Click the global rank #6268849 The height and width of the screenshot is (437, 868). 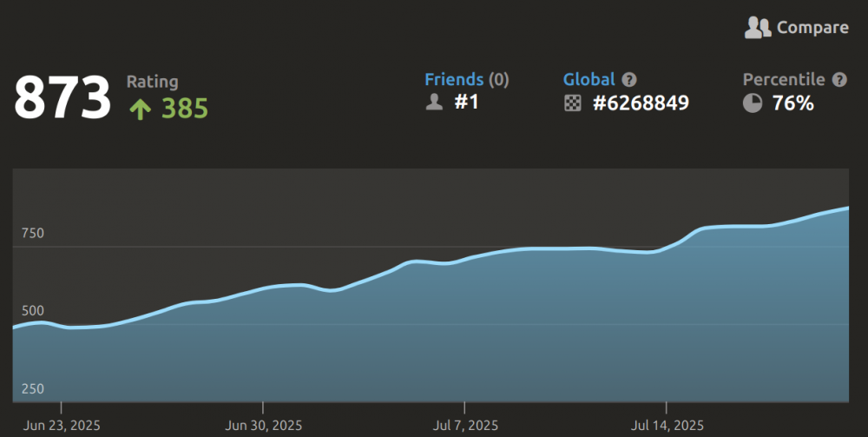point(641,103)
